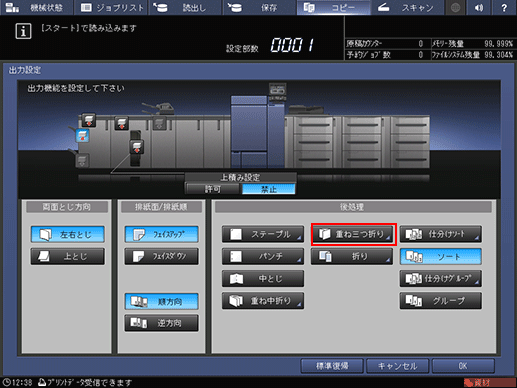
Task: Confirm output settings with OK
Action: (x=463, y=366)
